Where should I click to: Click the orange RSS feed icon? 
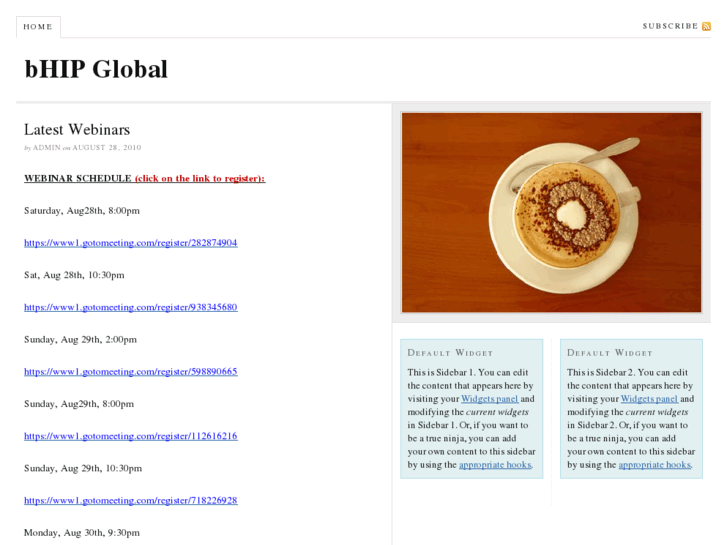click(706, 26)
